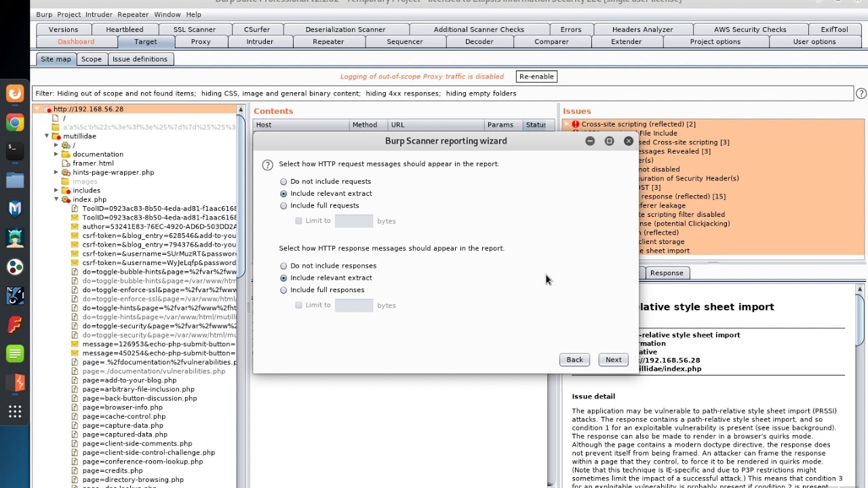The height and width of the screenshot is (488, 868).
Task: Show applications grid in the dock
Action: click(x=15, y=411)
